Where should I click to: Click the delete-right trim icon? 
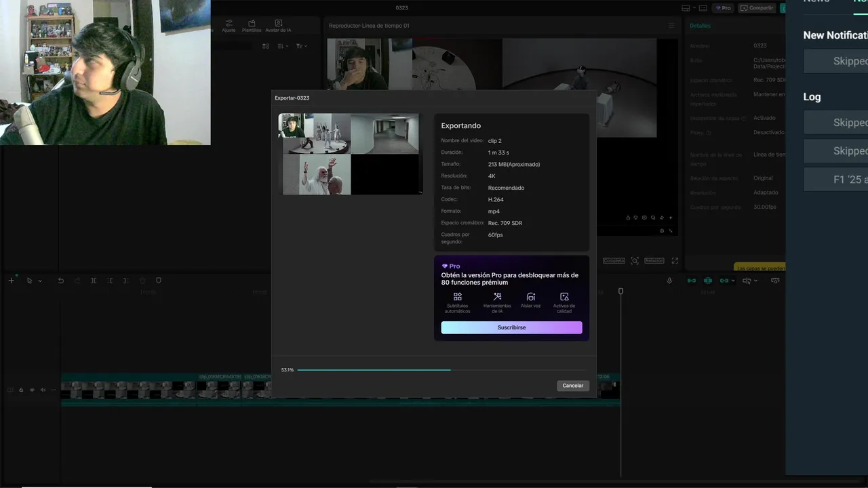click(x=126, y=281)
